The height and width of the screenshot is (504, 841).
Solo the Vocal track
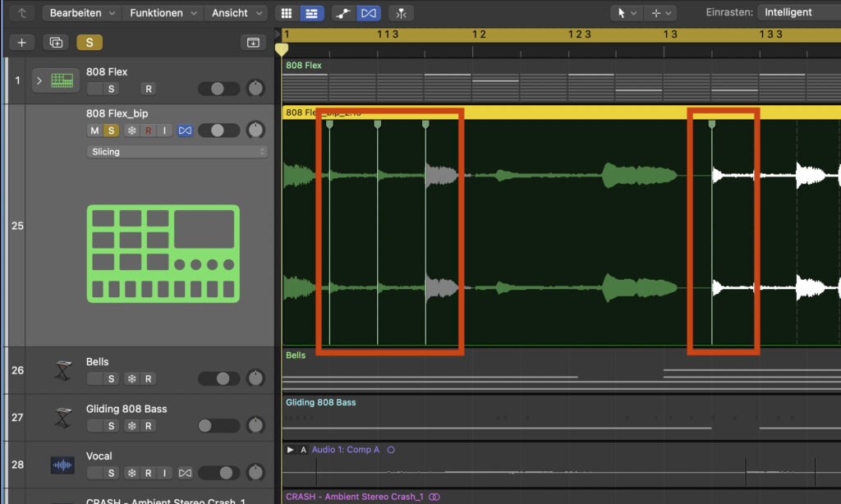click(x=111, y=473)
